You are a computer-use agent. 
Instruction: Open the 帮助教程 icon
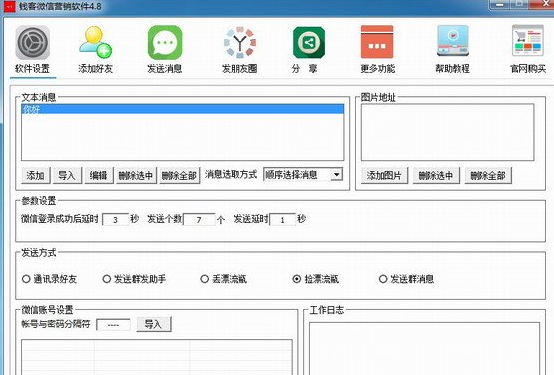coord(453,41)
